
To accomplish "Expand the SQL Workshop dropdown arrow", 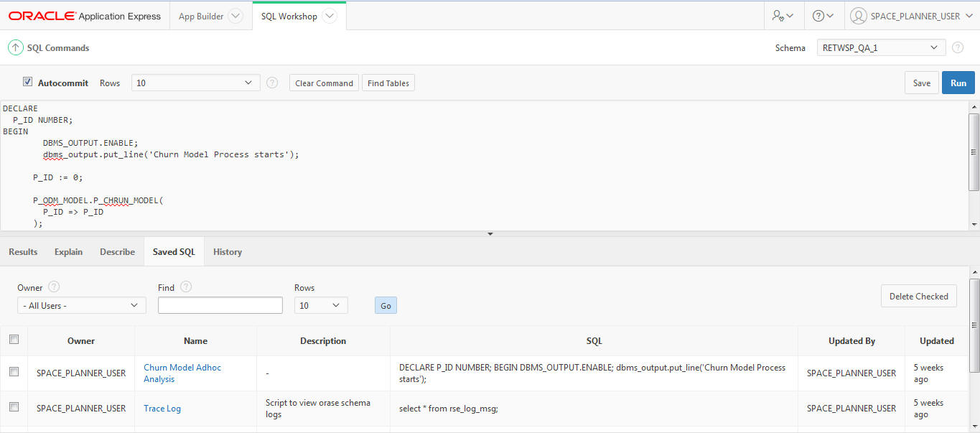I will coord(329,16).
